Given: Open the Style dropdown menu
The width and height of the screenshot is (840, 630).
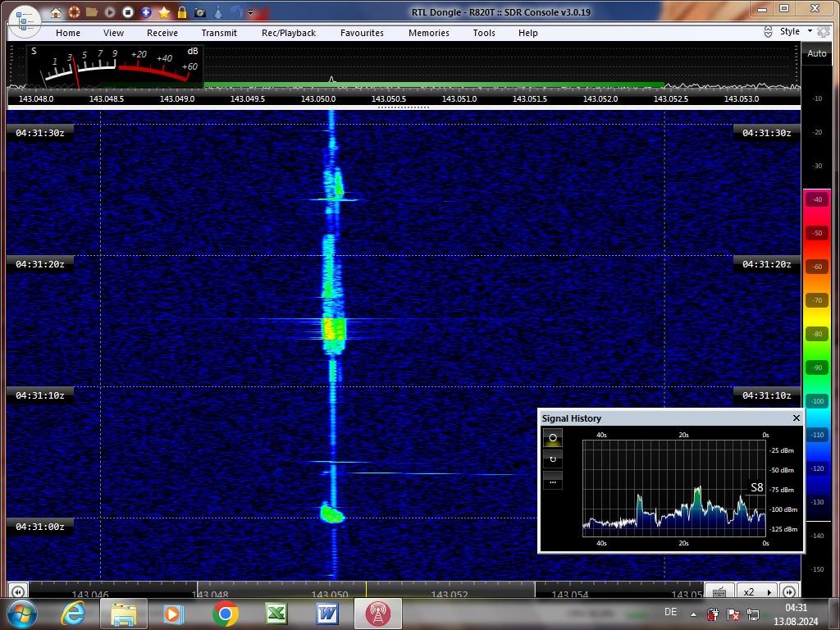Looking at the screenshot, I should pos(796,32).
